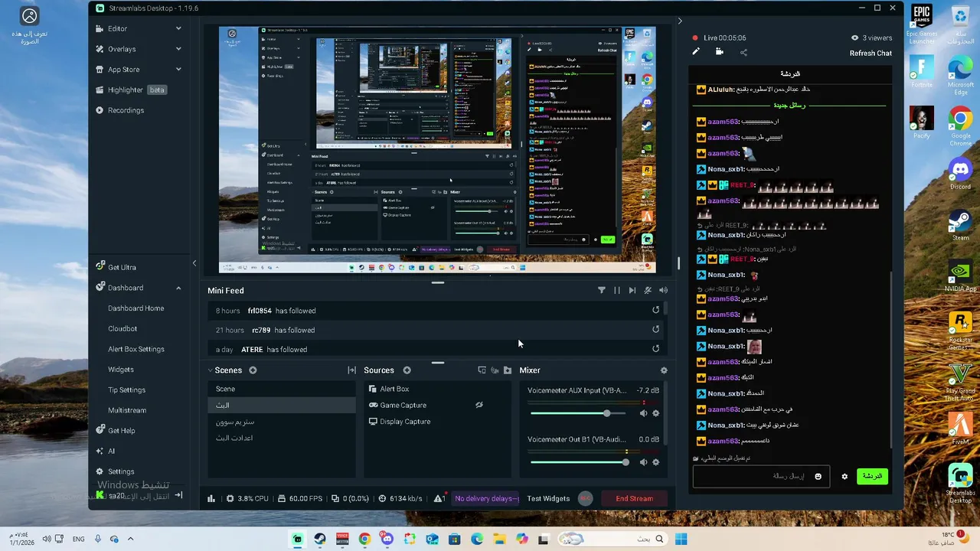Screen dimensions: 980x551
Task: Toggle the studio mode icon in Sources header
Action: point(495,370)
